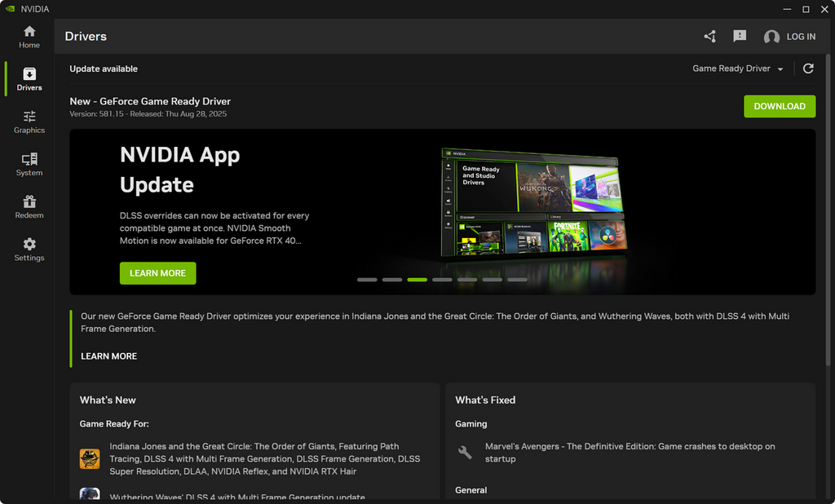Click the 'Update available' status text
835x504 pixels.
104,69
